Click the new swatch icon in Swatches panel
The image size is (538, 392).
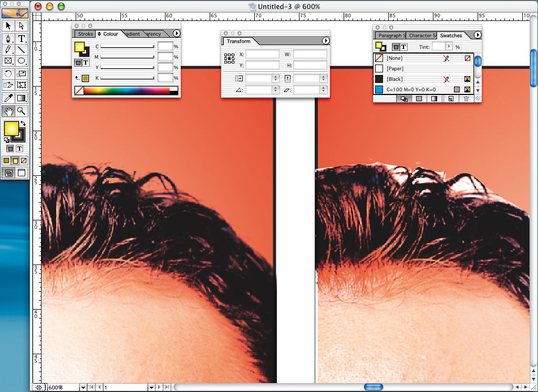tap(451, 98)
